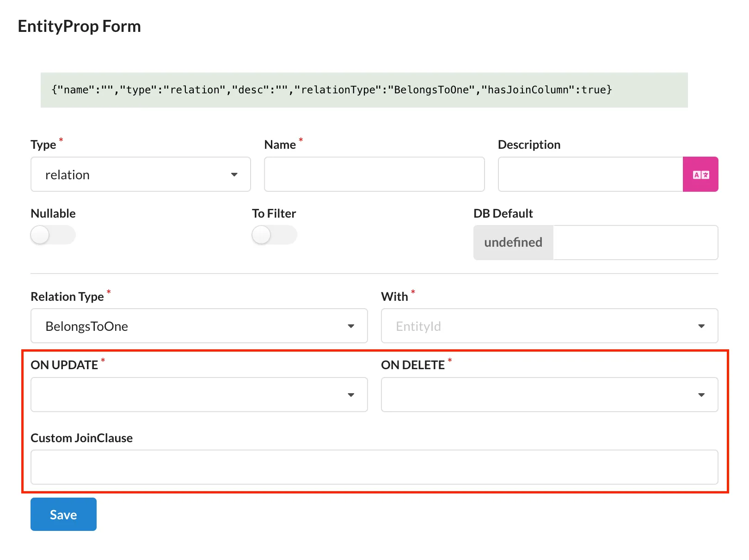749x560 pixels.
Task: Expand the With EntityId dropdown
Action: point(549,326)
